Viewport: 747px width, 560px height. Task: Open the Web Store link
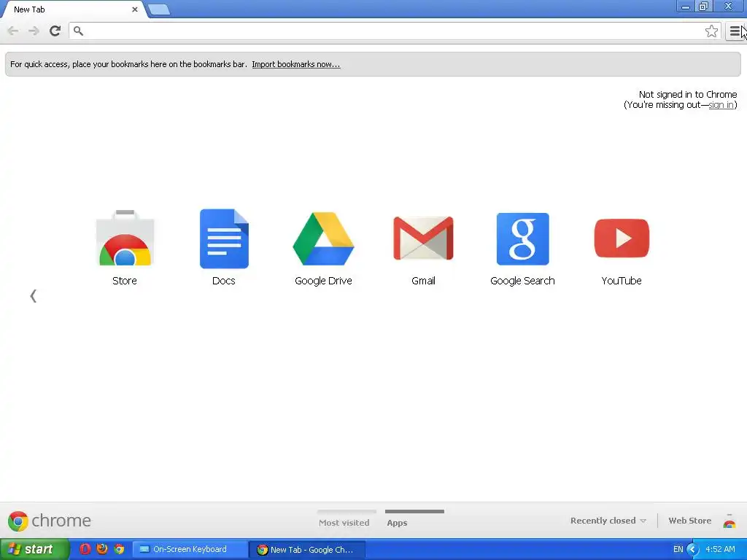point(689,521)
